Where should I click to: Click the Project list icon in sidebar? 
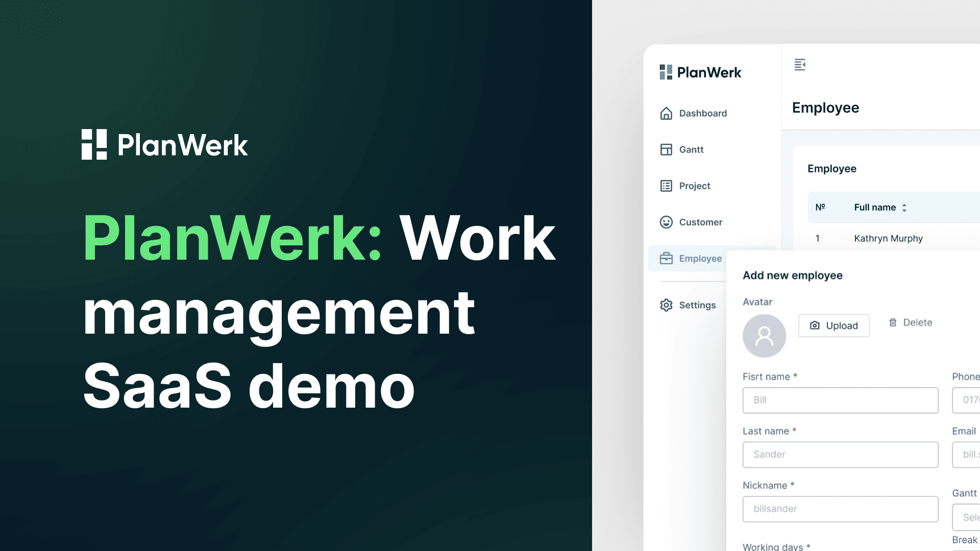(x=666, y=186)
